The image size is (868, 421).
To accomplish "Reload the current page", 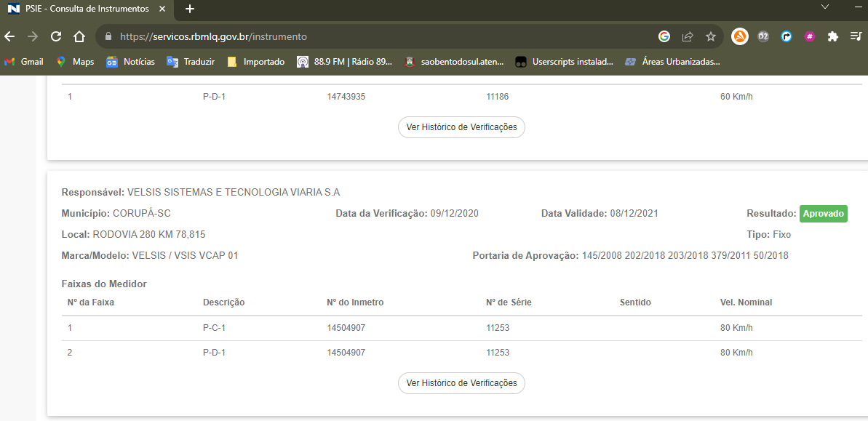I will point(56,36).
